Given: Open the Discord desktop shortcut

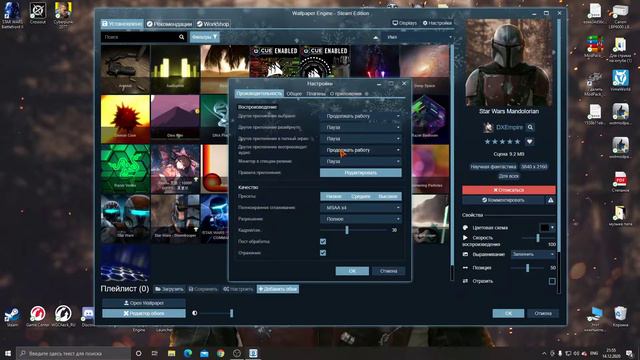Looking at the screenshot, I should point(88,316).
